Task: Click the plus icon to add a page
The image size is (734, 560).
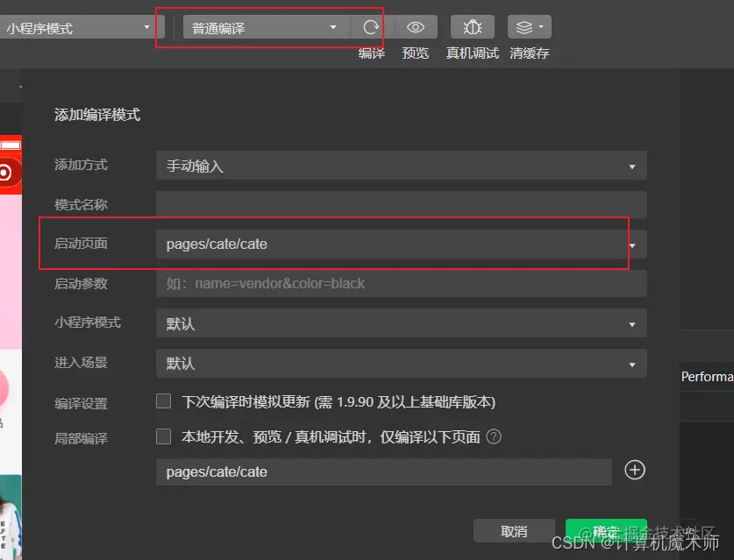Action: (634, 471)
